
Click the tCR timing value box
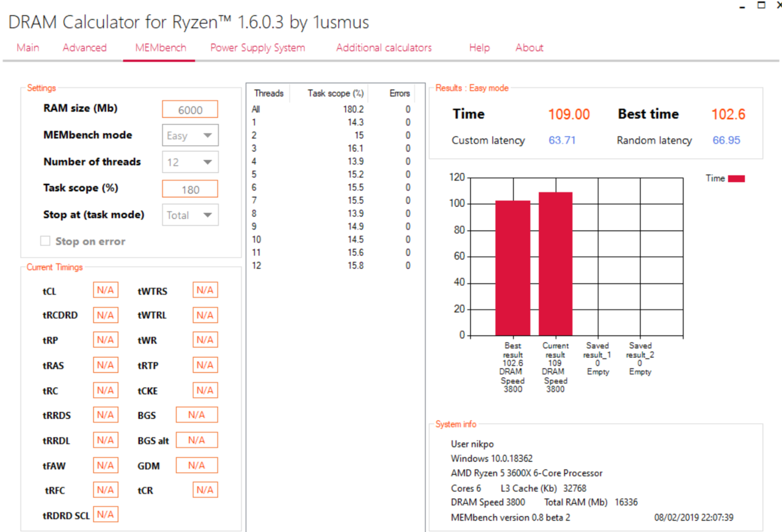pos(205,489)
